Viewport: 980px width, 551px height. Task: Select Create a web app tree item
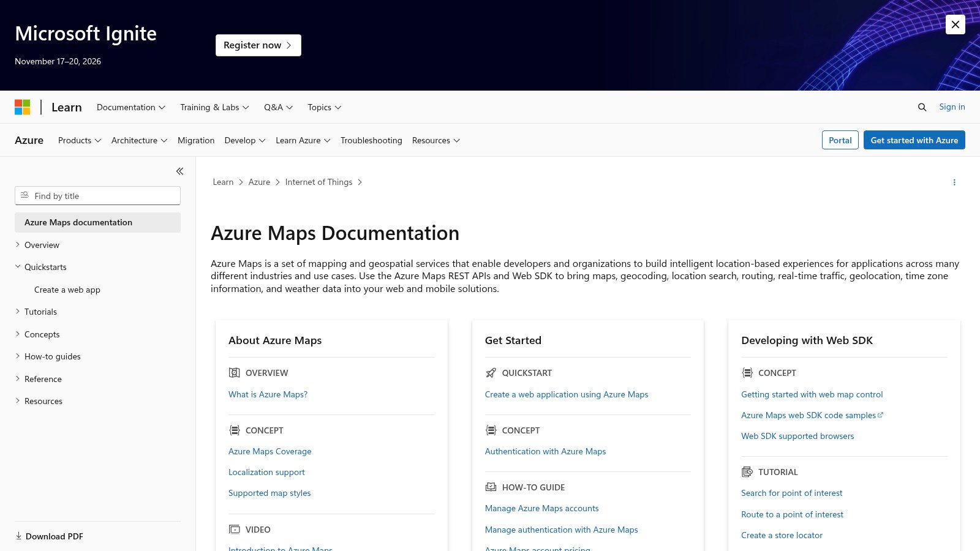[x=67, y=290]
